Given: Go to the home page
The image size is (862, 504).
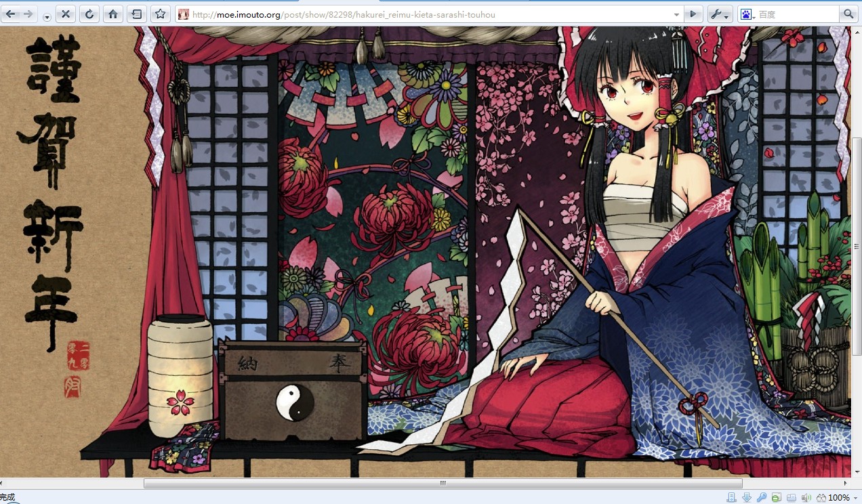Looking at the screenshot, I should click(112, 14).
